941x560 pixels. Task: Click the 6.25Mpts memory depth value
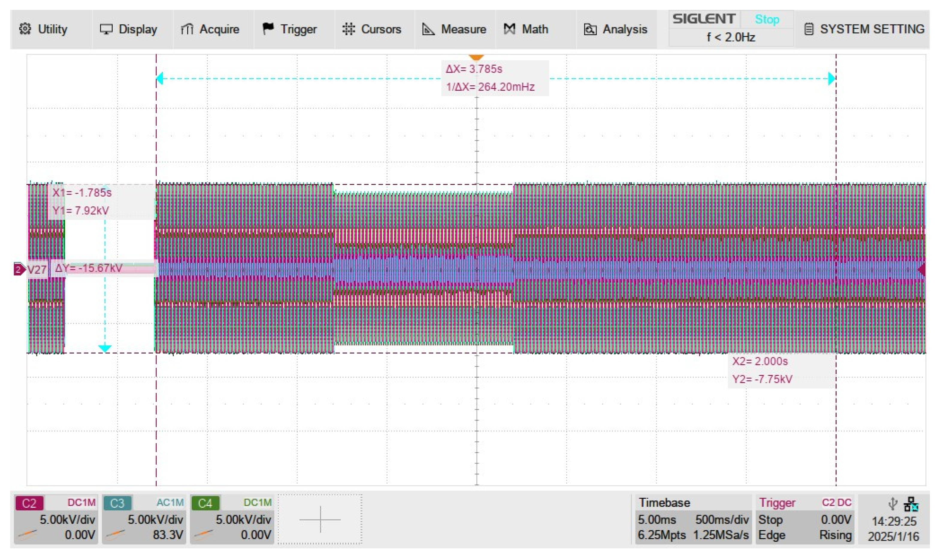click(x=662, y=535)
